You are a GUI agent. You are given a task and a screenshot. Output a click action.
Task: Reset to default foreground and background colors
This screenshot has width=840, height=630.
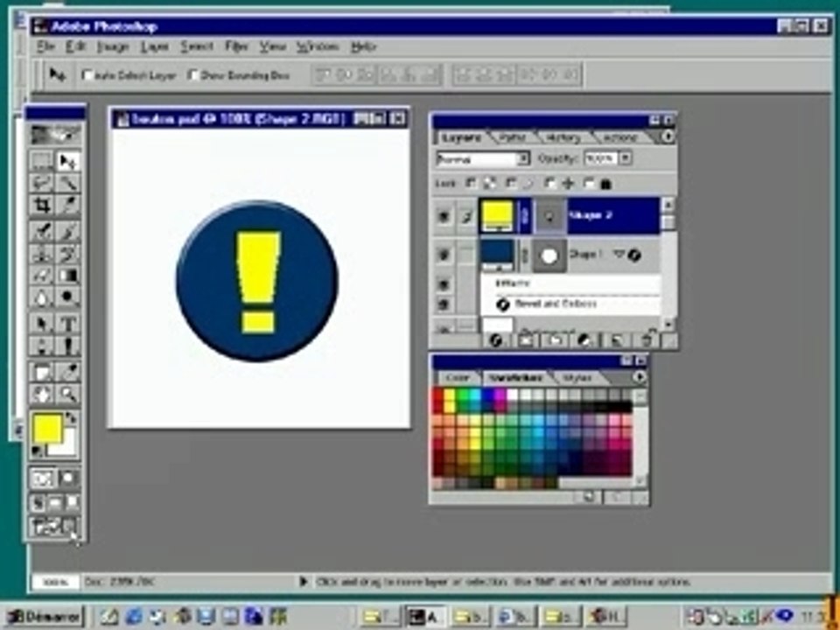click(37, 452)
